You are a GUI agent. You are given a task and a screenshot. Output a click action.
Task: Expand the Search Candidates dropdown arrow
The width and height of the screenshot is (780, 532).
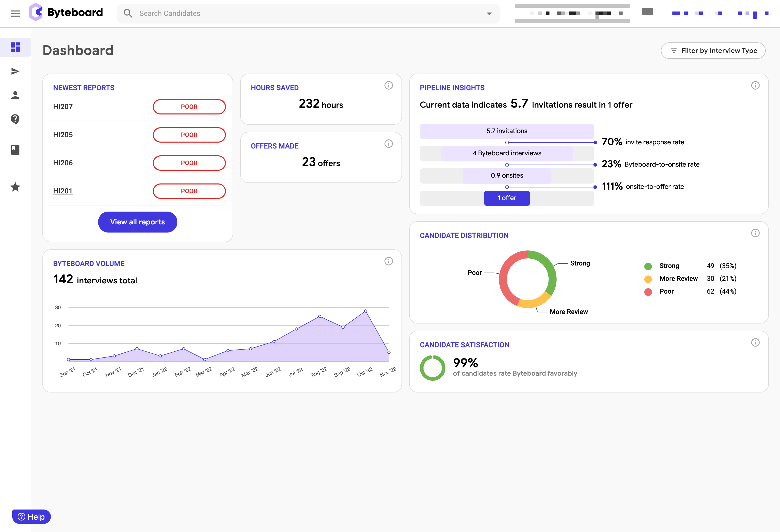tap(489, 14)
